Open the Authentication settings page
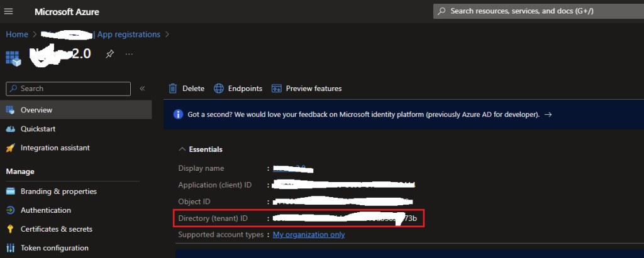644x258 pixels. pos(45,210)
